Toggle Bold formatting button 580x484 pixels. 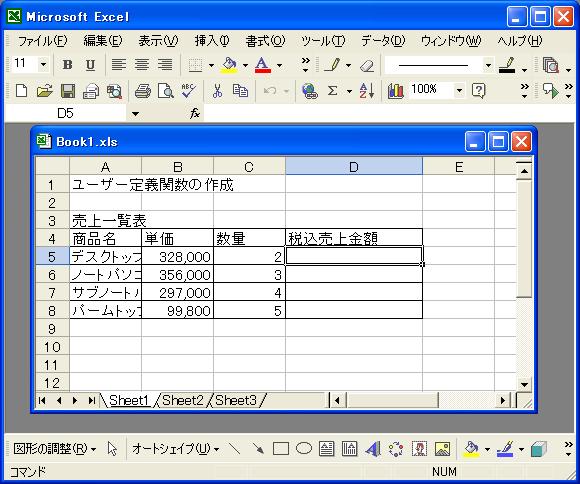[67, 65]
